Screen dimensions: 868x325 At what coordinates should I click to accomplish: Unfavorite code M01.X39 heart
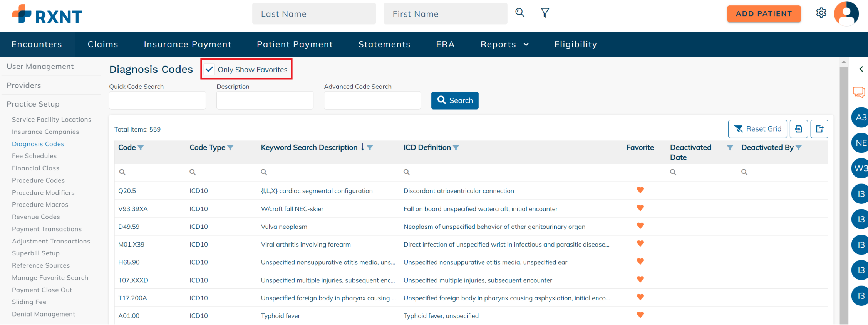[640, 243]
